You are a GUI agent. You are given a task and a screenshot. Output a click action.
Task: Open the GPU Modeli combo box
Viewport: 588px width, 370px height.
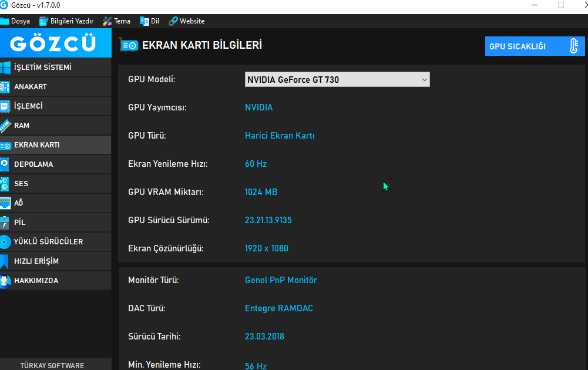pos(337,79)
